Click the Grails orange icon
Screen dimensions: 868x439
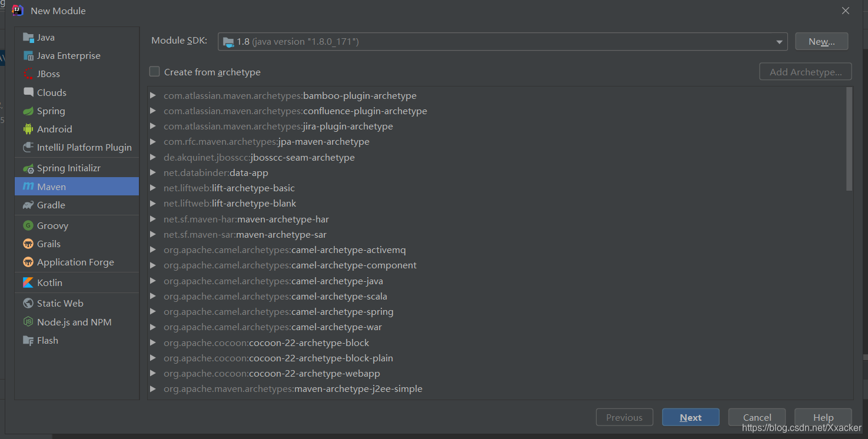click(x=28, y=244)
